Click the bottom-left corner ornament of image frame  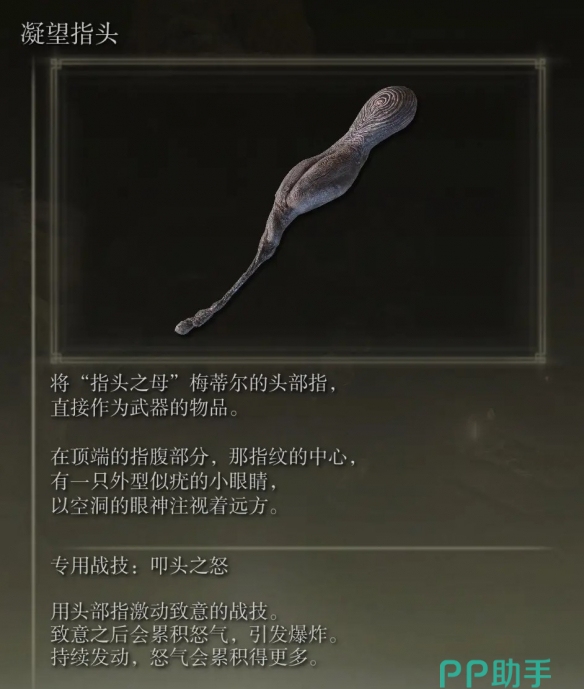tap(56, 357)
